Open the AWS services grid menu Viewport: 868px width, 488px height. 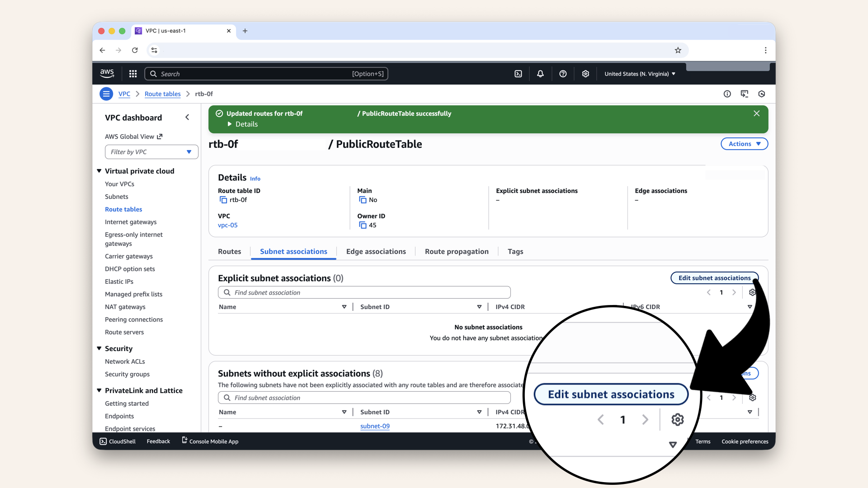133,74
